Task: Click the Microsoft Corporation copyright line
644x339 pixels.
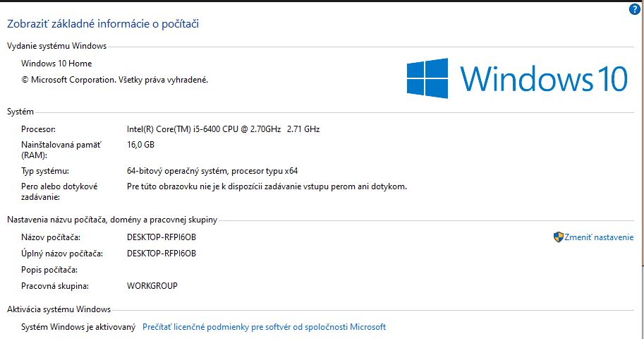Action: (x=115, y=80)
